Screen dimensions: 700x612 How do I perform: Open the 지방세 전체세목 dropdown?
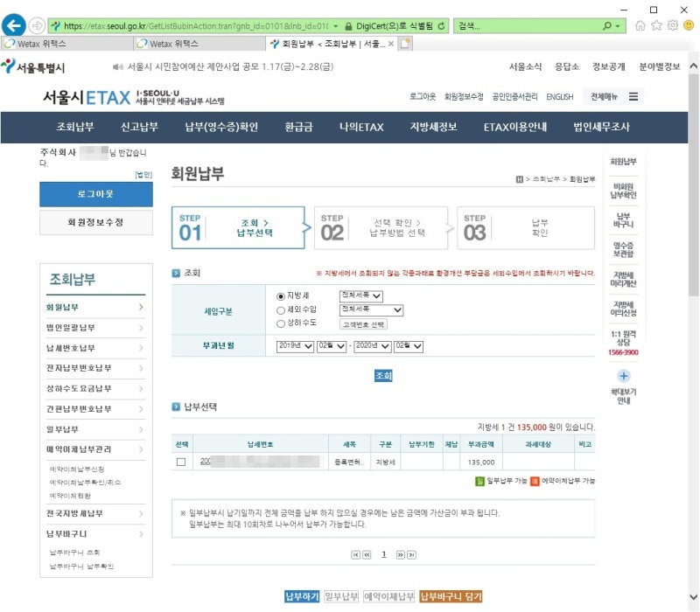(x=361, y=296)
